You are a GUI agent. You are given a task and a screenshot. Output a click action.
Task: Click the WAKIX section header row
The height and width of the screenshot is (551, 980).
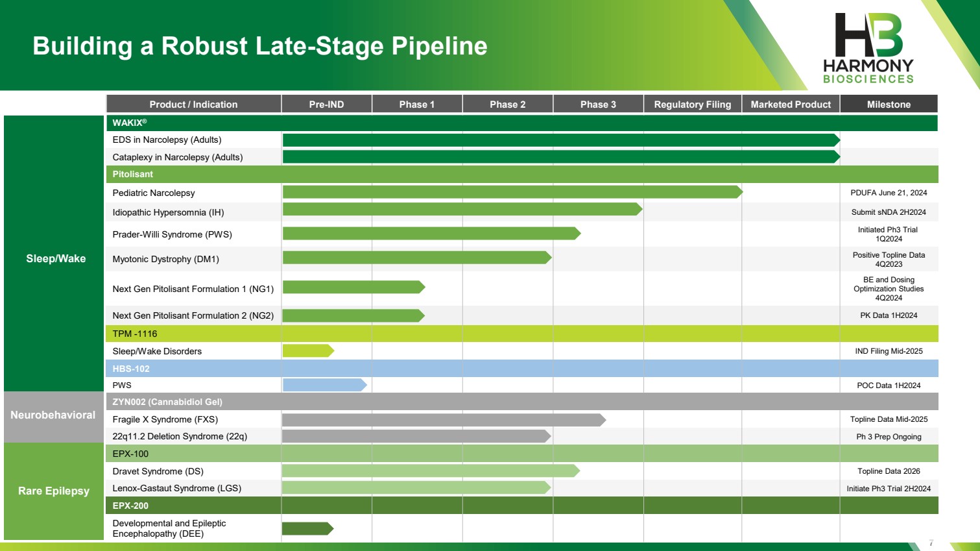[x=522, y=123]
